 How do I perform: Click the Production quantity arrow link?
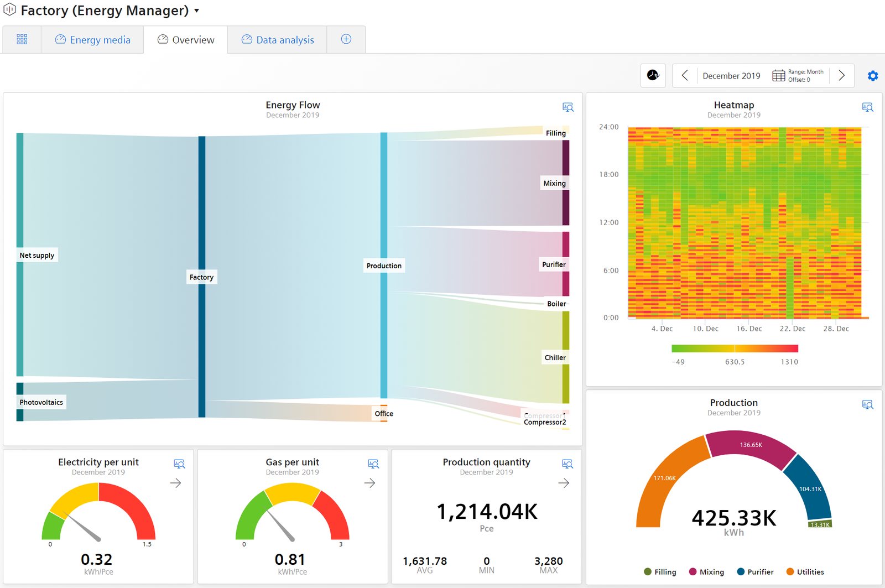tap(564, 483)
